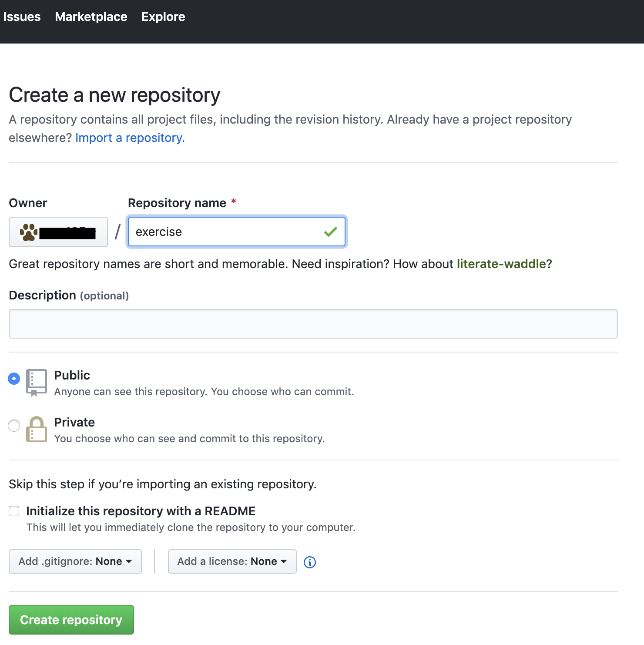Click the green Create repository button
Viewport: 644px width, 645px height.
71,620
